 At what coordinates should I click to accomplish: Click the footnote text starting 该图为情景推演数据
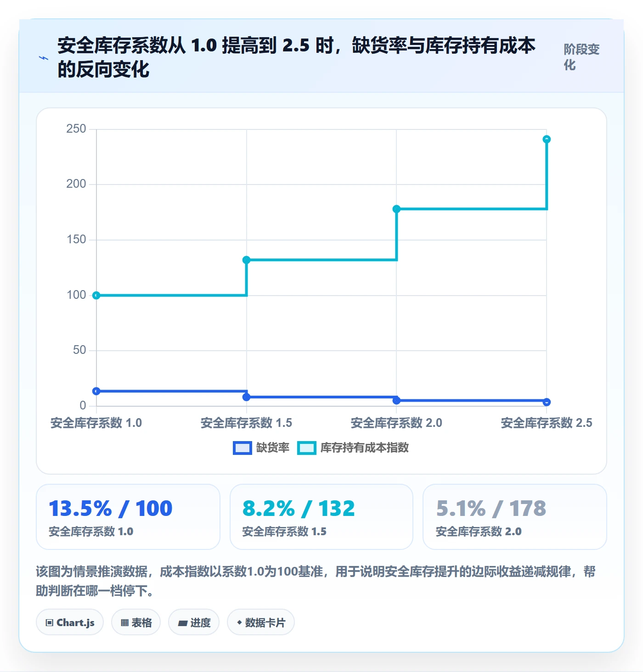click(x=316, y=581)
